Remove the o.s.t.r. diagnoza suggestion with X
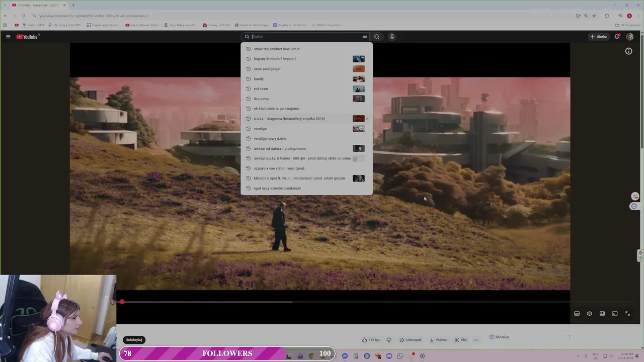644x362 pixels. click(367, 119)
